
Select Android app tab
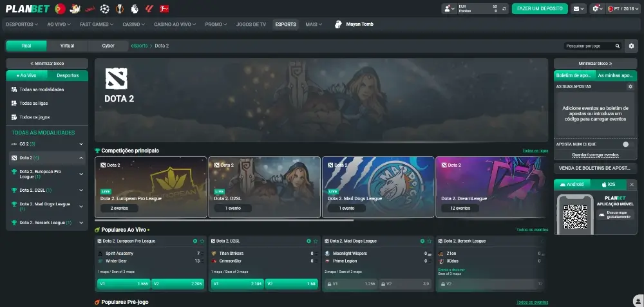point(572,184)
